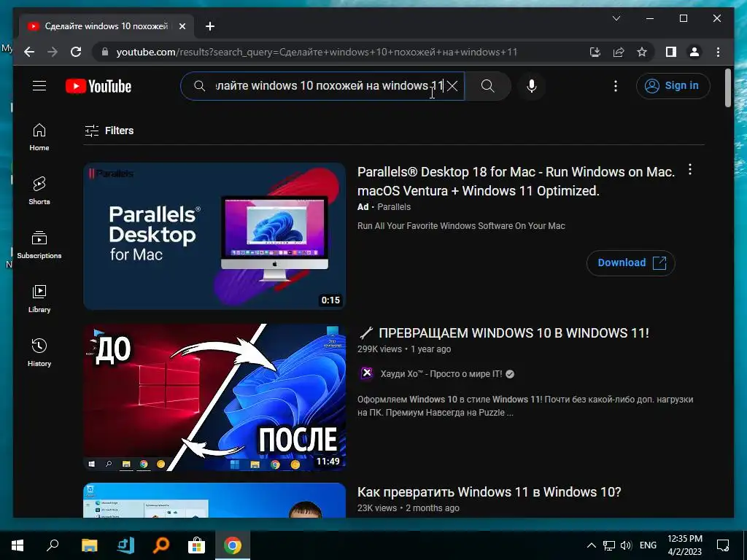Click the Download button on ad
Viewport: 747px width, 560px height.
click(x=631, y=262)
